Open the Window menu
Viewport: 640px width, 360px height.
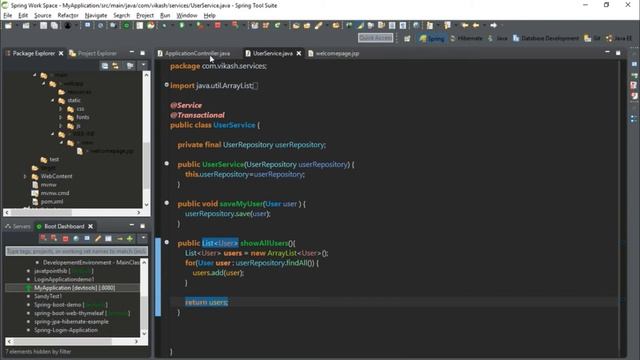pos(187,16)
